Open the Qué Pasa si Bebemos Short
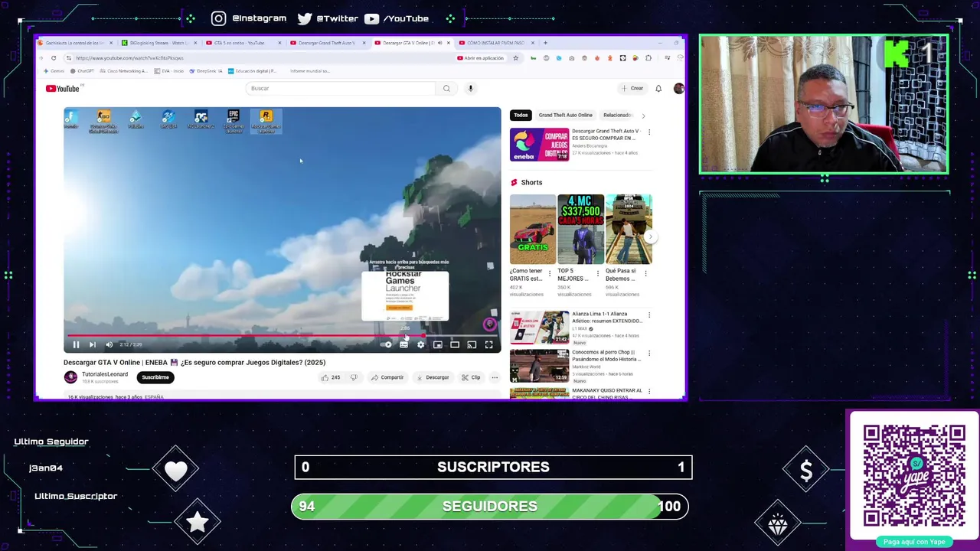Screen dimensions: 980x551 pyautogui.click(x=629, y=230)
